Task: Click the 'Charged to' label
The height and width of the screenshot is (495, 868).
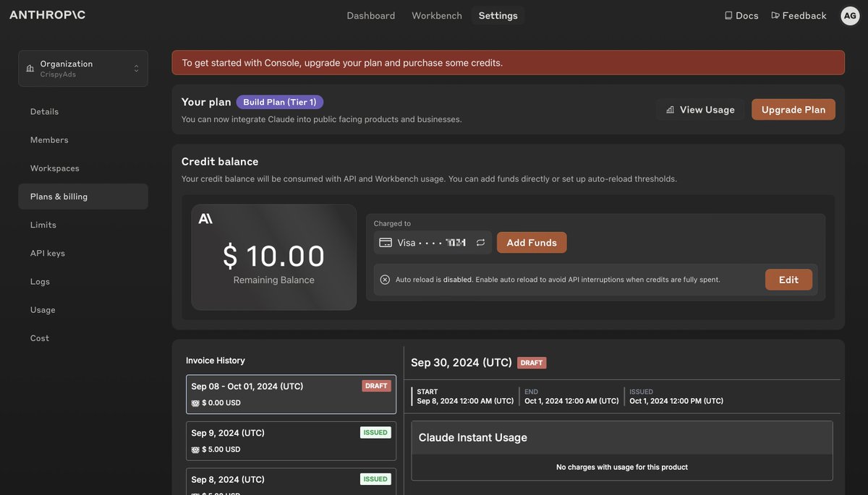Action: point(392,224)
